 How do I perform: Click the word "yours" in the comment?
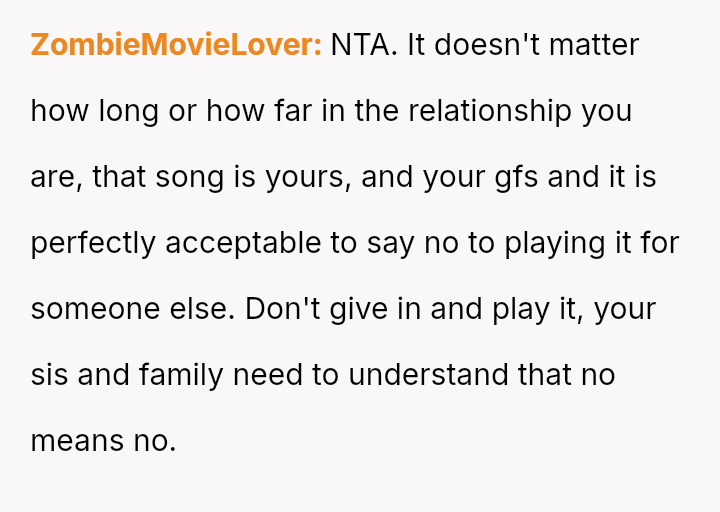[304, 177]
